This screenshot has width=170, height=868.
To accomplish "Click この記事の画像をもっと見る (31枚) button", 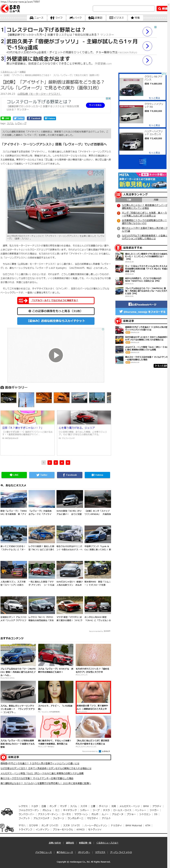I will pos(56,311).
